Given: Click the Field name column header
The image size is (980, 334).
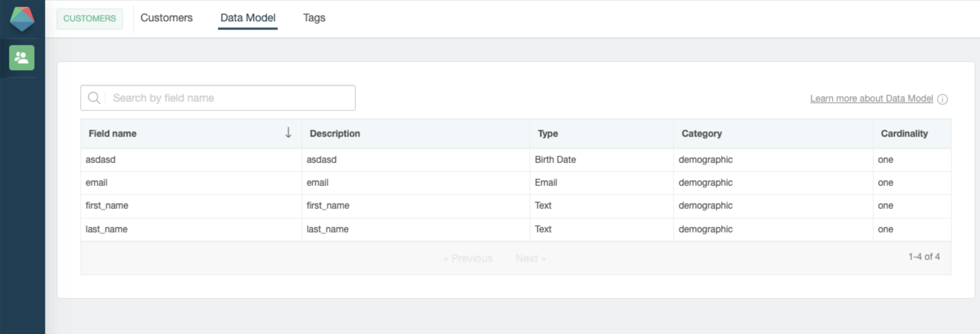Looking at the screenshot, I should 191,133.
